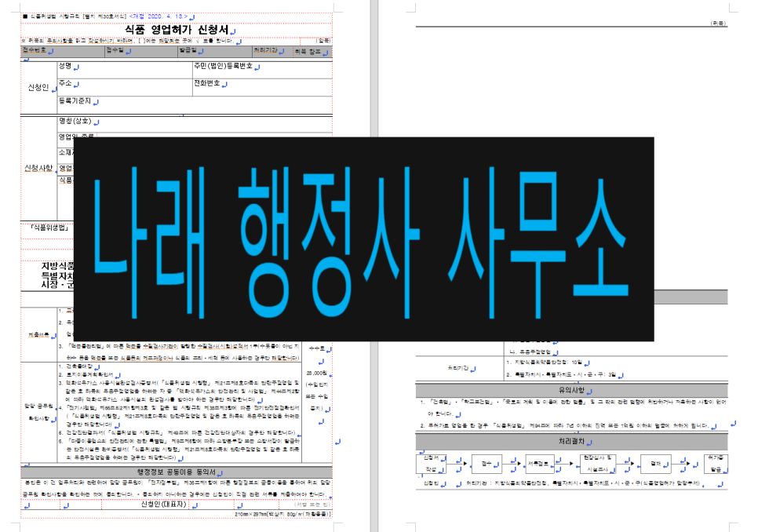Click the line ending with '10일'
758x532 pixels.
click(545, 363)
